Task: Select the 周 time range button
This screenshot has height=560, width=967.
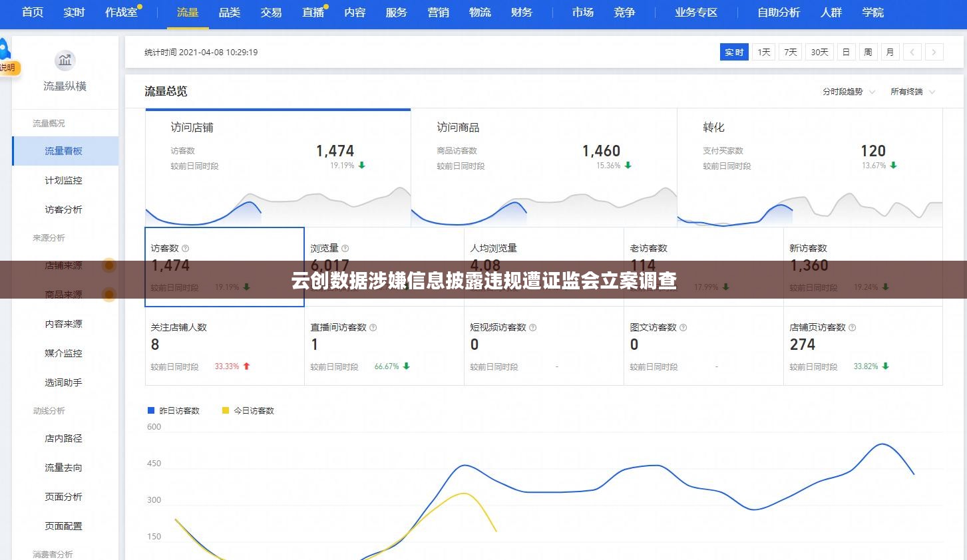Action: click(x=869, y=52)
